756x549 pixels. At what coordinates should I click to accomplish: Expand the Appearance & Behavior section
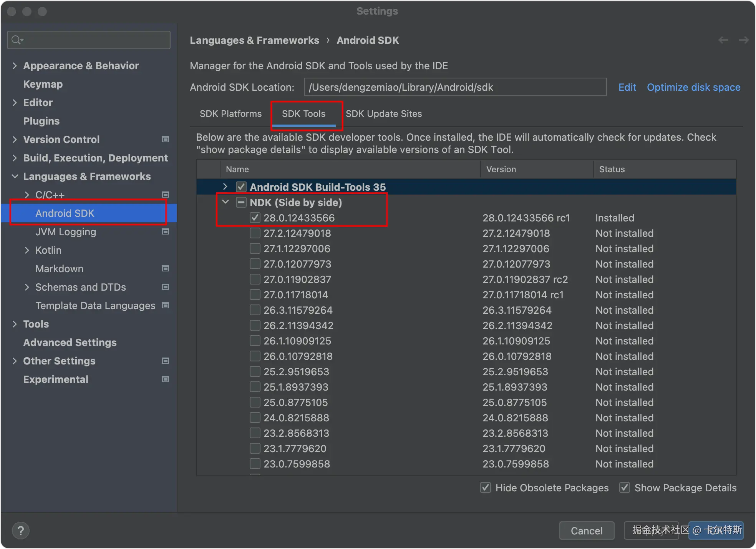click(15, 66)
